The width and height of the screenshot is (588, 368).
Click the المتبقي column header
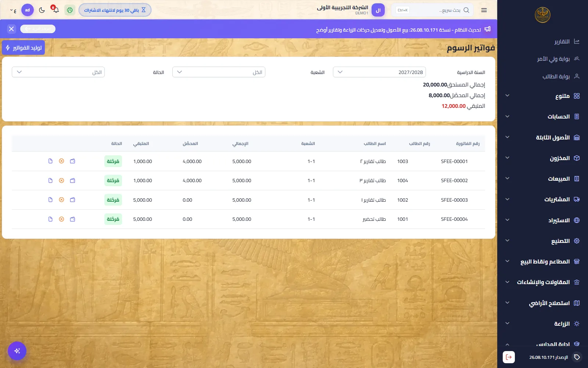[x=141, y=144]
